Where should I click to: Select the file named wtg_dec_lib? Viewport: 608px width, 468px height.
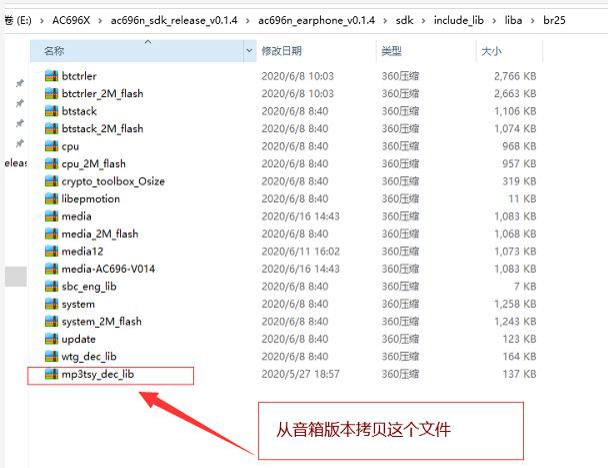pyautogui.click(x=89, y=357)
